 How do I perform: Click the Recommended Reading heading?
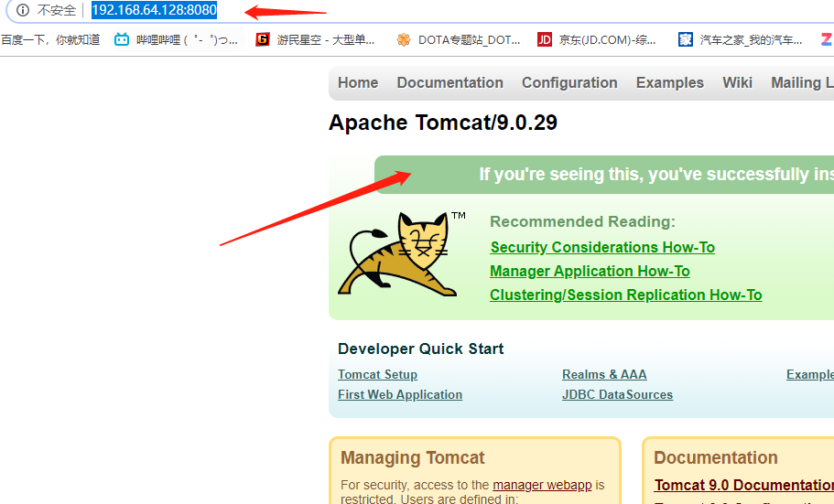pyautogui.click(x=582, y=221)
